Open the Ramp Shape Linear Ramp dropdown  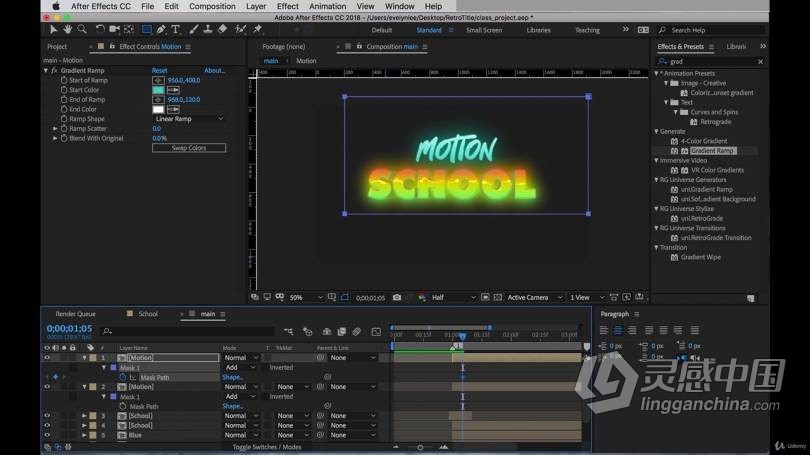pyautogui.click(x=188, y=119)
